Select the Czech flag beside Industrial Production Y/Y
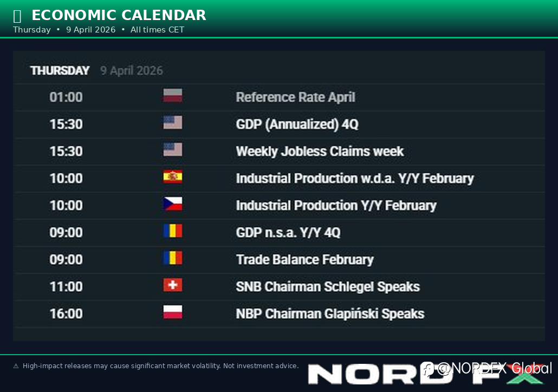The height and width of the screenshot is (392, 558). coord(173,204)
